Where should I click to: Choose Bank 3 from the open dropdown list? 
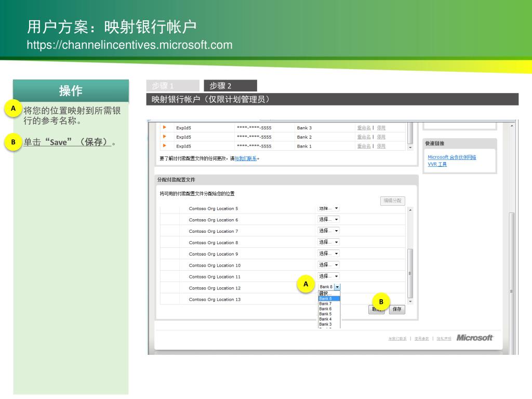tap(329, 324)
